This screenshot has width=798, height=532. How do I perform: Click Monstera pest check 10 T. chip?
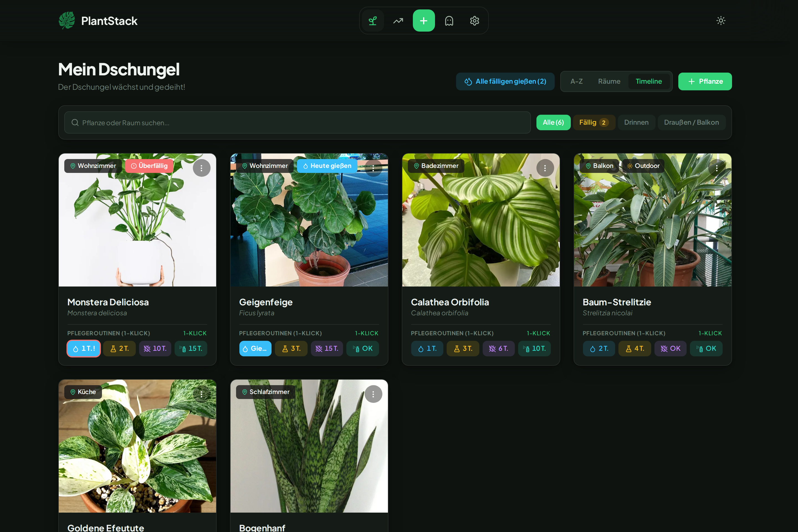click(155, 349)
